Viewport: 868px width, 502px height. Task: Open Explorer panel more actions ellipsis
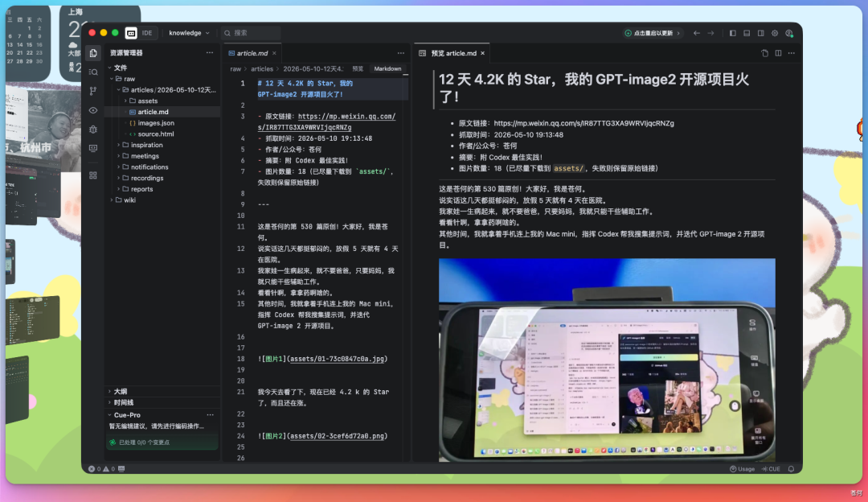point(210,52)
